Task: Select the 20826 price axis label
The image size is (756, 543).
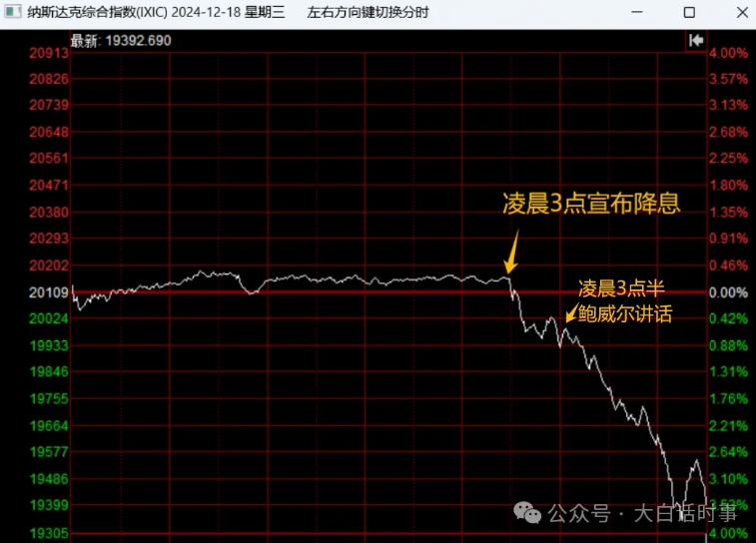Action: [x=49, y=79]
